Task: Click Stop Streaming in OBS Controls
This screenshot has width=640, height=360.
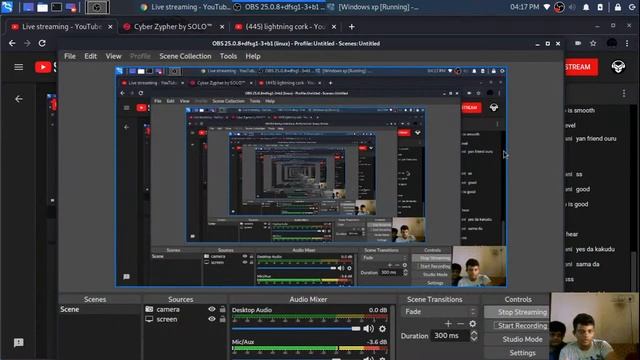Action: [516, 312]
